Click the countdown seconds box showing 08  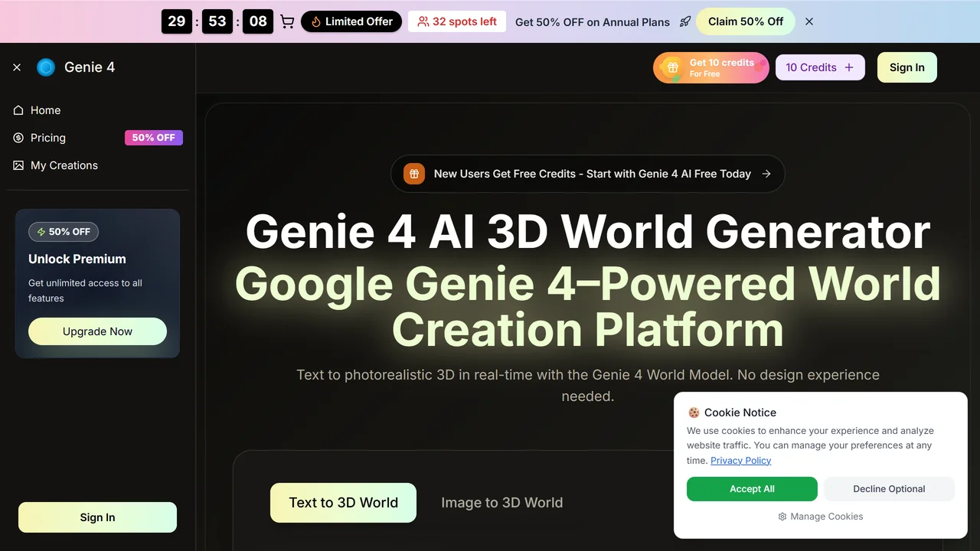pos(259,21)
